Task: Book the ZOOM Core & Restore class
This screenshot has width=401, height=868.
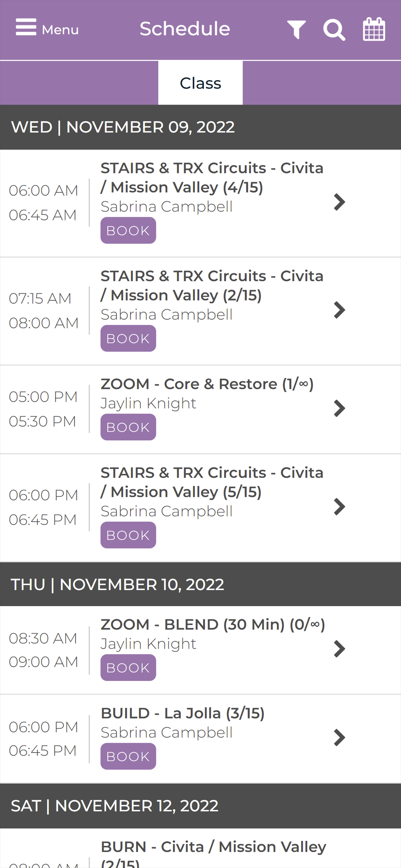Action: (128, 427)
